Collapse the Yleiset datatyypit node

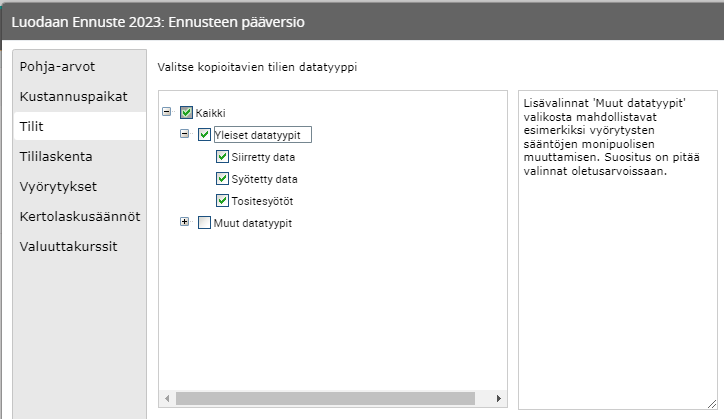pyautogui.click(x=185, y=134)
